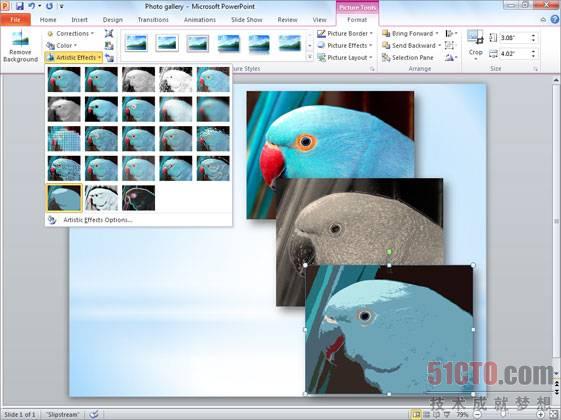Viewport: 561px width, 420px height.
Task: Open the Corrections dropdown
Action: pos(70,34)
